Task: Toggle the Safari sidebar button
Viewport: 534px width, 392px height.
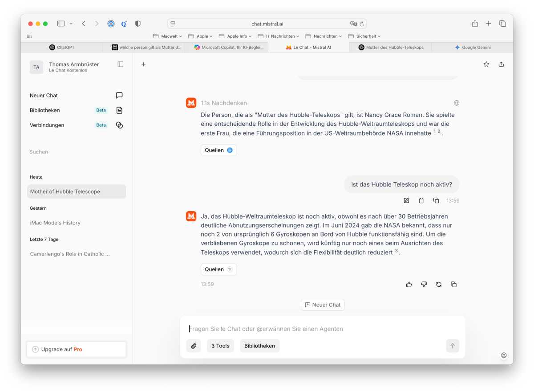Action: (x=61, y=24)
